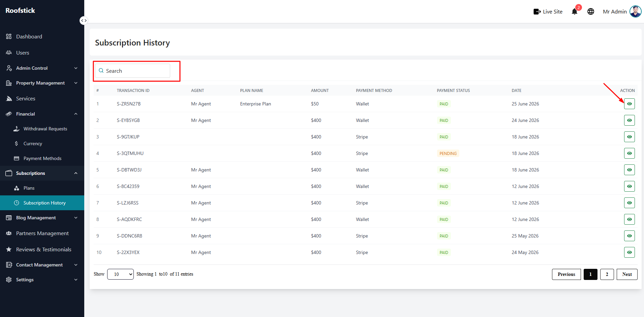Open Services in the sidebar

42,98
